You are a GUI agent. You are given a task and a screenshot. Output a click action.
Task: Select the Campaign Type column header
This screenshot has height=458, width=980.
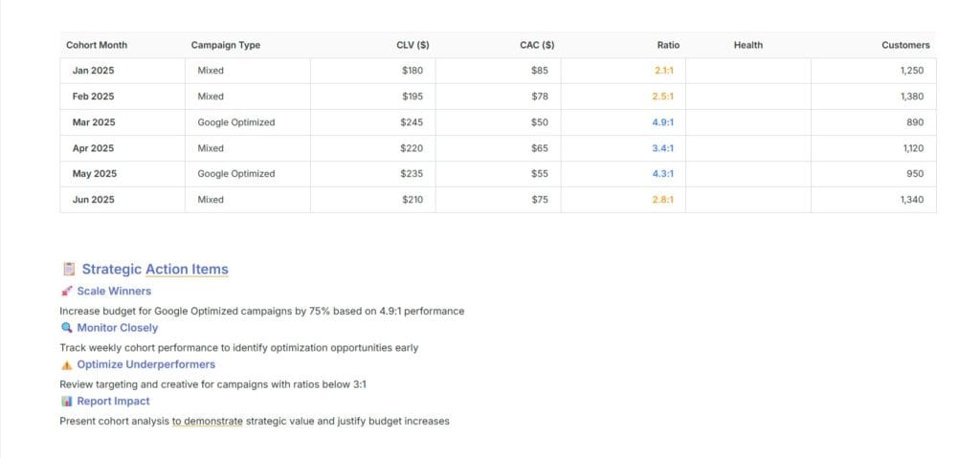(x=226, y=45)
